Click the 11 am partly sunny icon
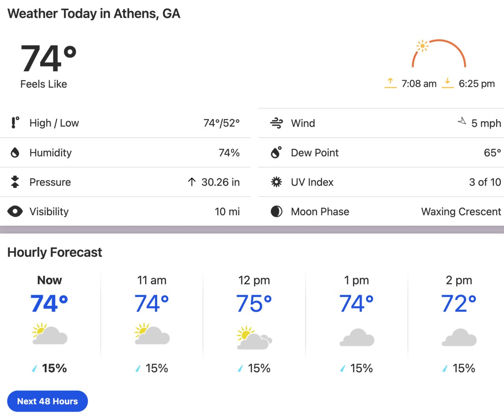 pos(152,334)
